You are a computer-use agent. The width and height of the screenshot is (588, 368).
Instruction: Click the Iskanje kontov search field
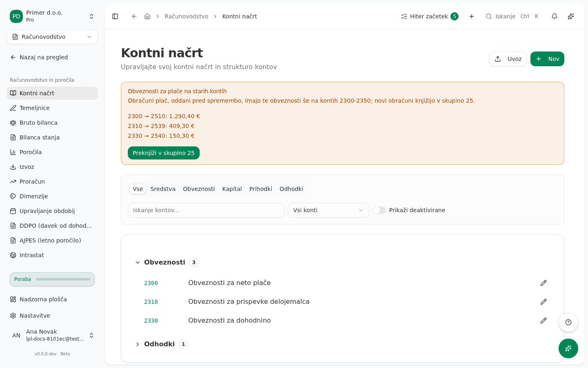point(206,210)
